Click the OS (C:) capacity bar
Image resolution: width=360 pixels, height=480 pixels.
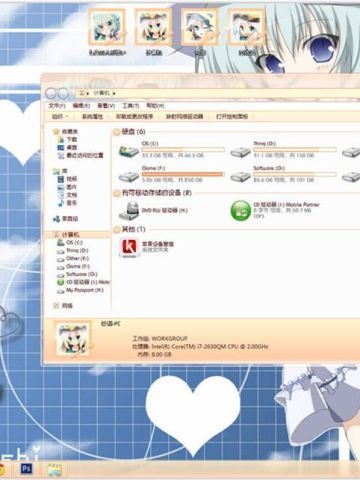(x=183, y=149)
